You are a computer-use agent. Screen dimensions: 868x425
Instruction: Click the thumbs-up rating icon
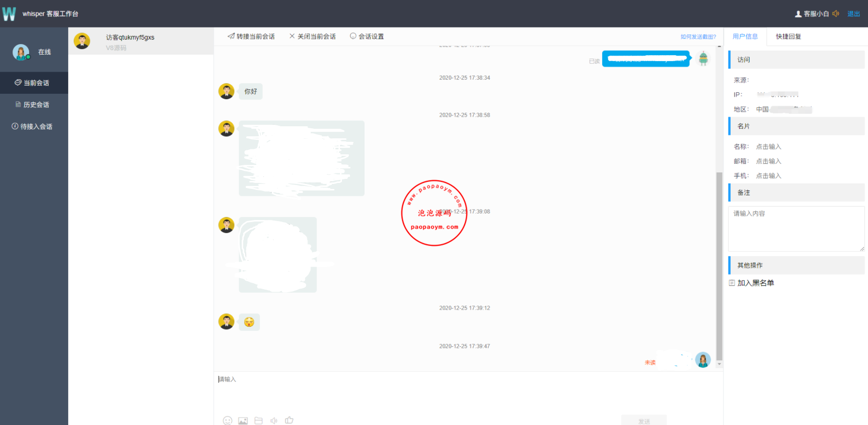289,420
